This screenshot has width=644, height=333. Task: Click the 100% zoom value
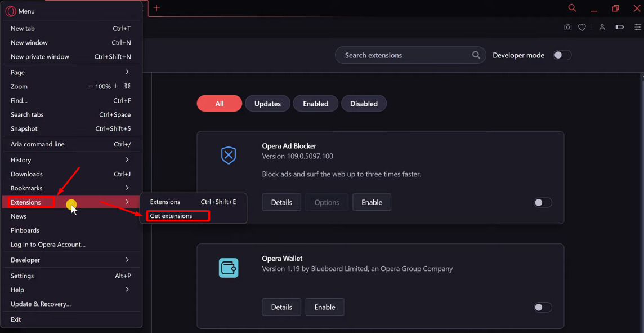pos(103,86)
